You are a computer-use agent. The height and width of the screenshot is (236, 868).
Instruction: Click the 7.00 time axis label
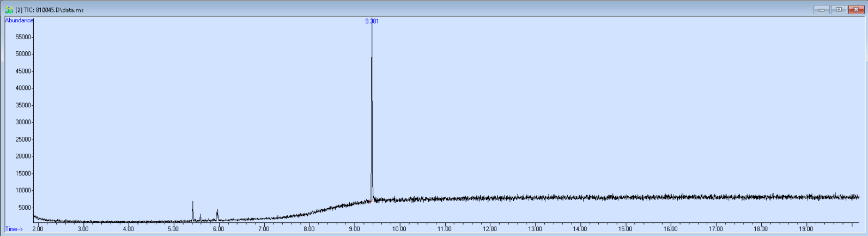[x=264, y=229]
